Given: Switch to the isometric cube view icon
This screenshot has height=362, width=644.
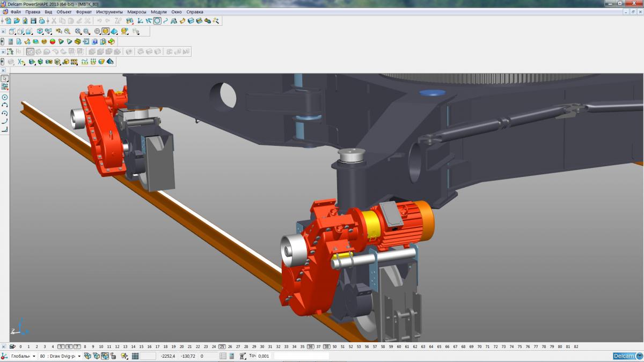Looking at the screenshot, I should [x=40, y=31].
